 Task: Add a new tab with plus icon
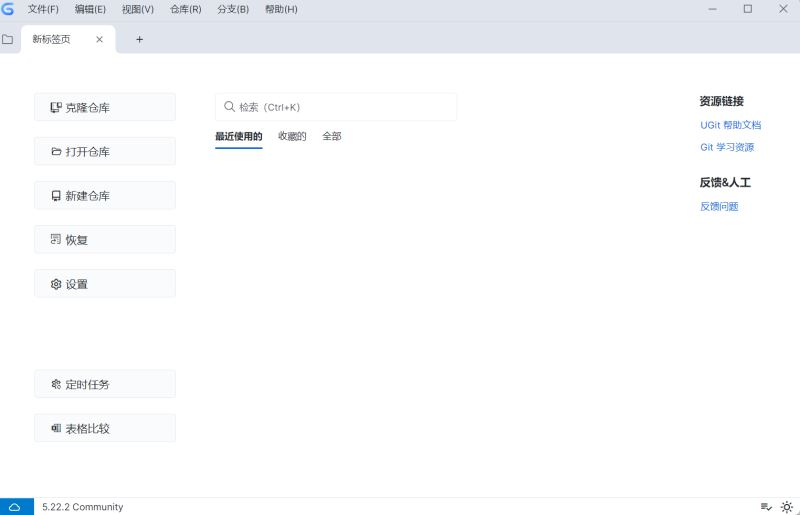[139, 39]
